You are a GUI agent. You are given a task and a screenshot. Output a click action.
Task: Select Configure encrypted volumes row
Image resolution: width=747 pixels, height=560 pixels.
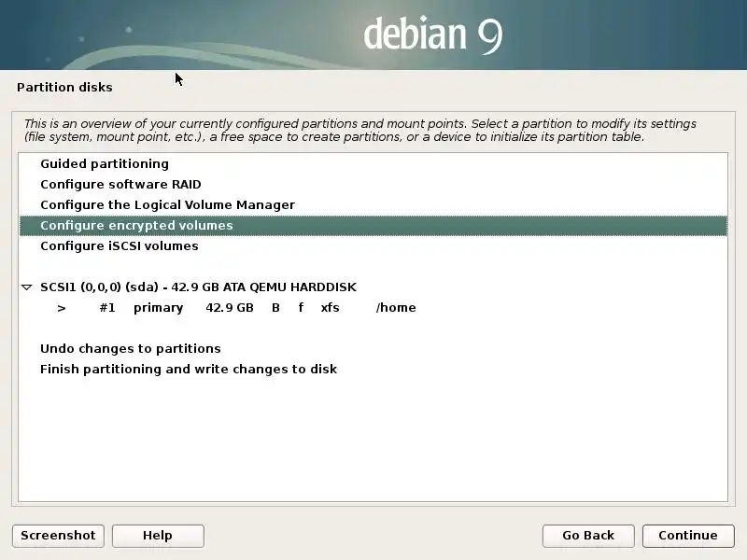pos(373,225)
